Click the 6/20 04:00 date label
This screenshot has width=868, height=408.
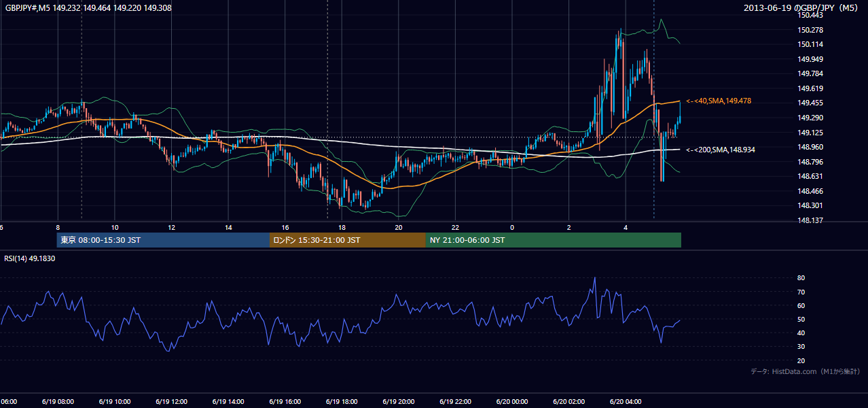tap(626, 402)
